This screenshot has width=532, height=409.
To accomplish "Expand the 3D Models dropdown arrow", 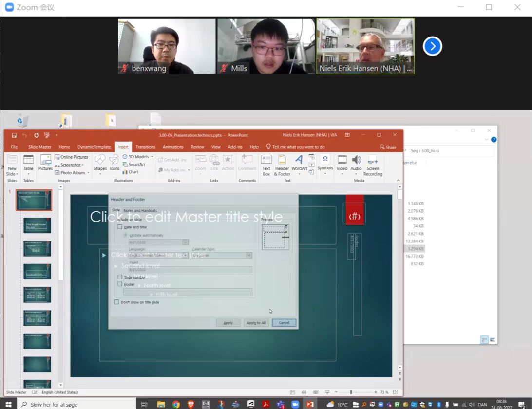I will coord(152,157).
